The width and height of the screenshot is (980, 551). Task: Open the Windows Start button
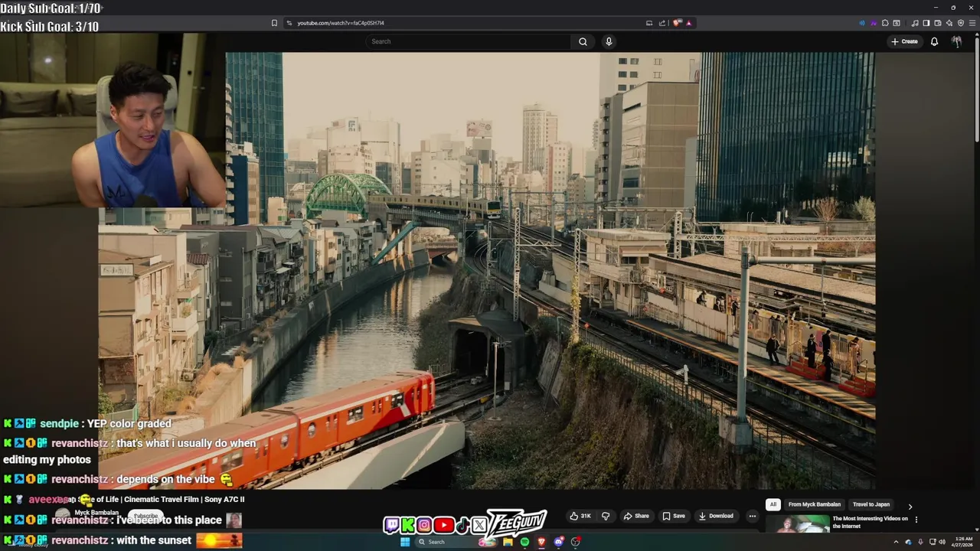pos(405,542)
